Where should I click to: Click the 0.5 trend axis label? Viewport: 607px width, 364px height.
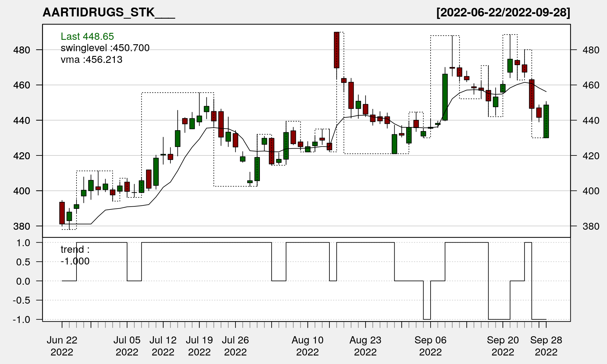point(23,262)
